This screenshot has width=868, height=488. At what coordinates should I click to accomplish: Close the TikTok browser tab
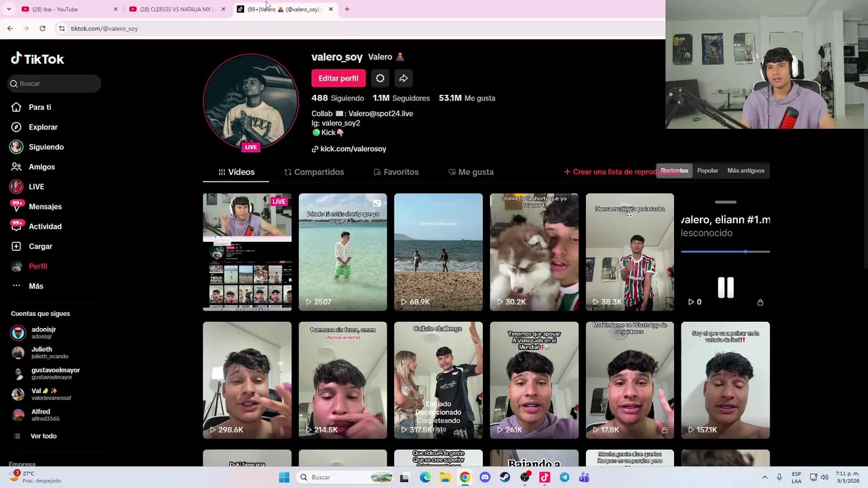pos(331,9)
